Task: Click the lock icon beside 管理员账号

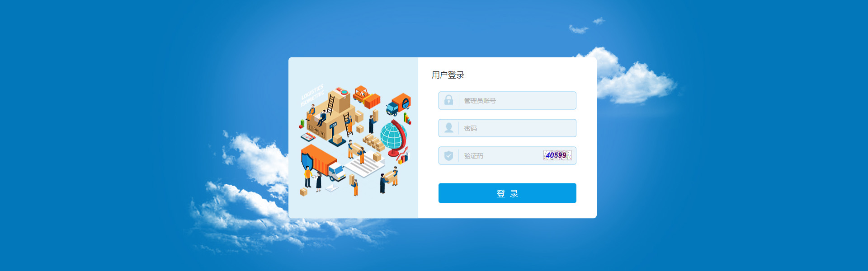Action: click(448, 100)
